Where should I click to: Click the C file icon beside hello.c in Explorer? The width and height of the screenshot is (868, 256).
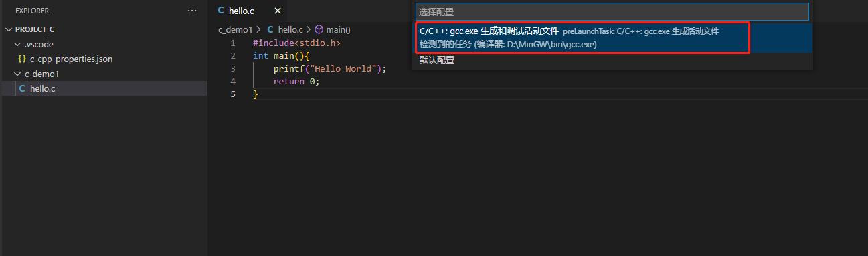coord(23,88)
